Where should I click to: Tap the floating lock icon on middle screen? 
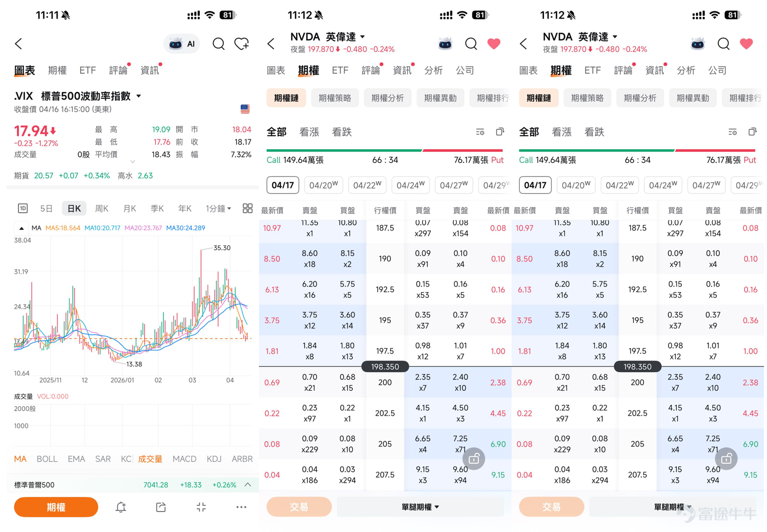click(x=474, y=458)
